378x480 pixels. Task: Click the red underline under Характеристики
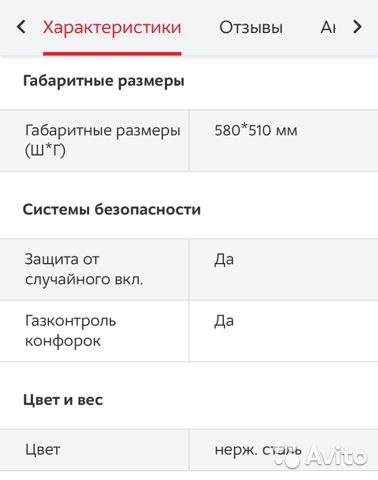pyautogui.click(x=112, y=53)
